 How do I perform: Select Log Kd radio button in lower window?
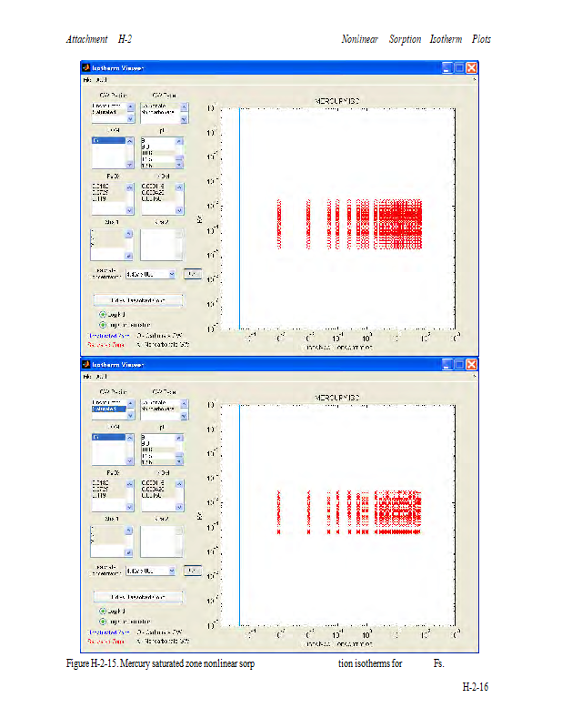103,611
